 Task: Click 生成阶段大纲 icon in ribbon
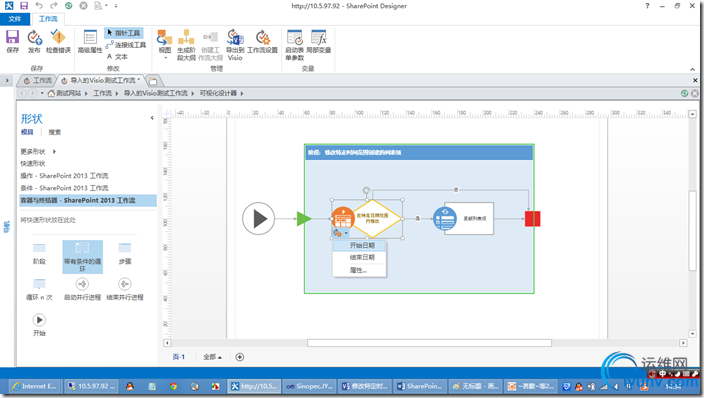(x=186, y=44)
